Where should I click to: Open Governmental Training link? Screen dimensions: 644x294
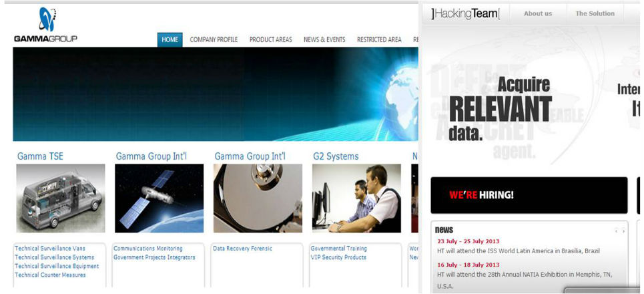tap(339, 249)
